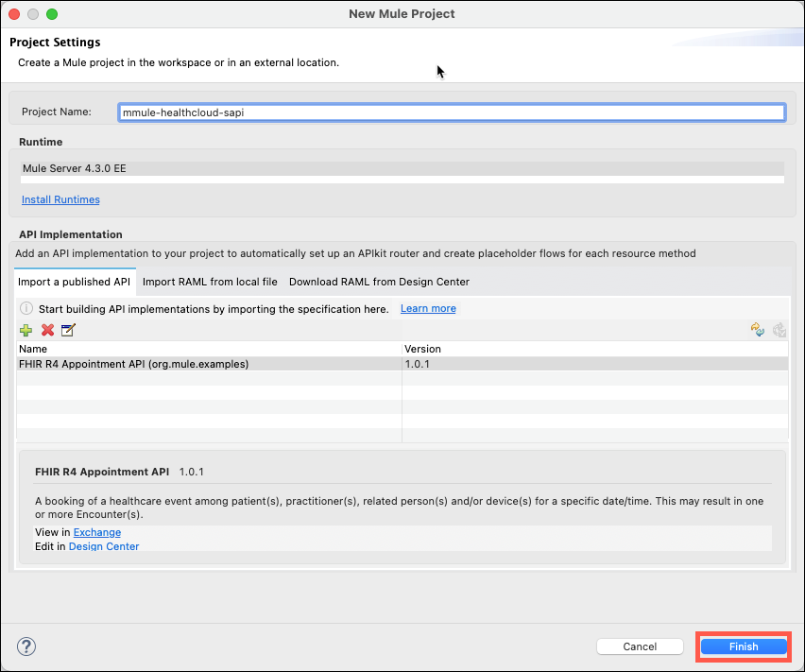Switch to Import RAML from local file tab
The width and height of the screenshot is (805, 672).
click(210, 282)
